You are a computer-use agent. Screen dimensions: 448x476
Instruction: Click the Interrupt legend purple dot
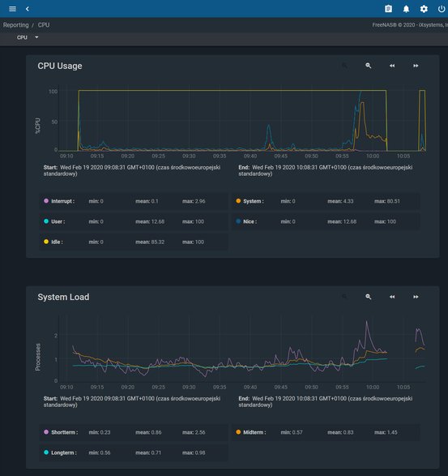(x=46, y=201)
